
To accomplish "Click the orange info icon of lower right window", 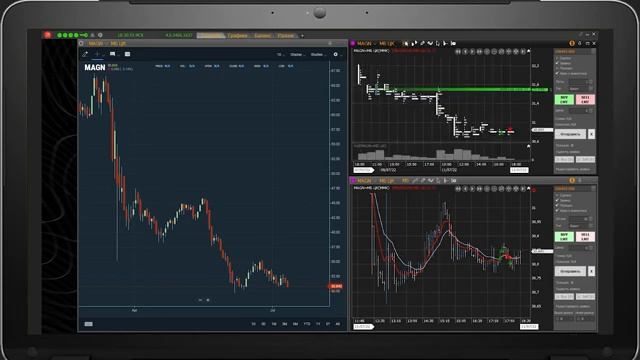I will [572, 180].
